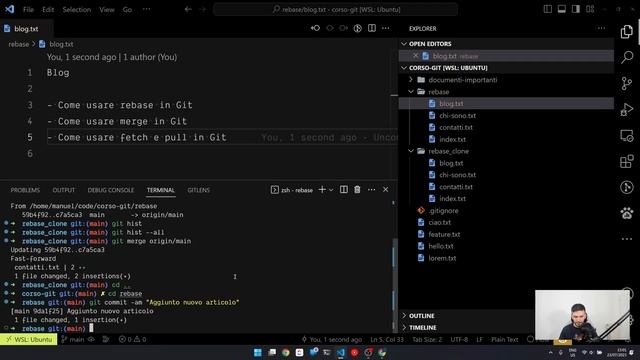This screenshot has width=640, height=360.
Task: Switch to the Problems panel tab
Action: (25, 190)
